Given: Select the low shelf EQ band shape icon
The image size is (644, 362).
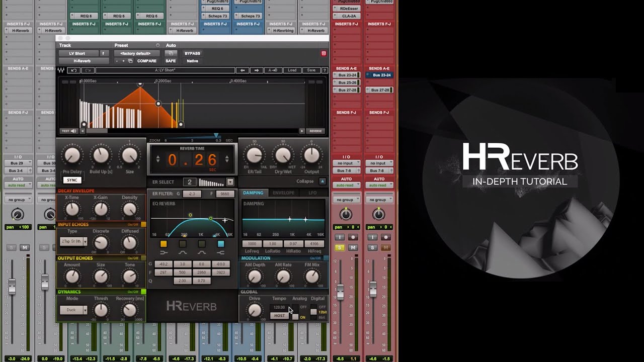Looking at the screenshot, I should click(x=164, y=253).
